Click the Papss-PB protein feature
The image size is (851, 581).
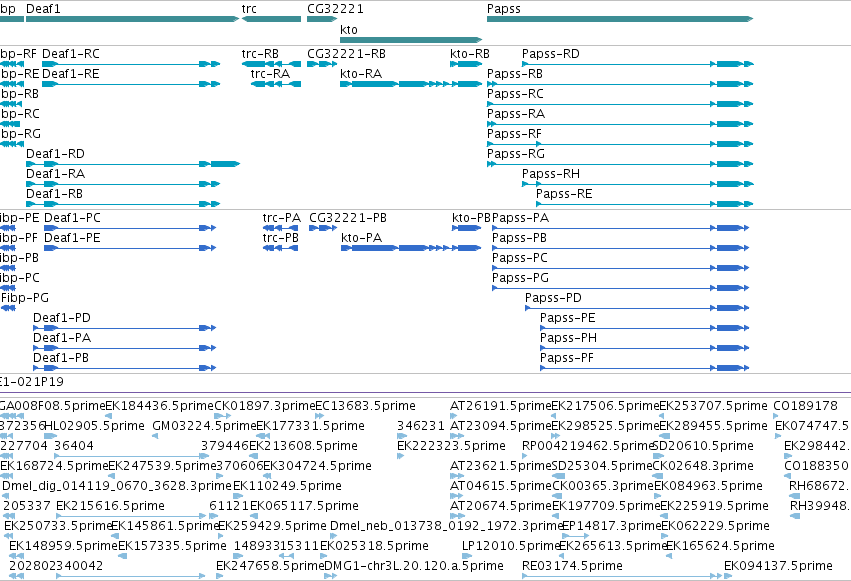click(x=621, y=248)
